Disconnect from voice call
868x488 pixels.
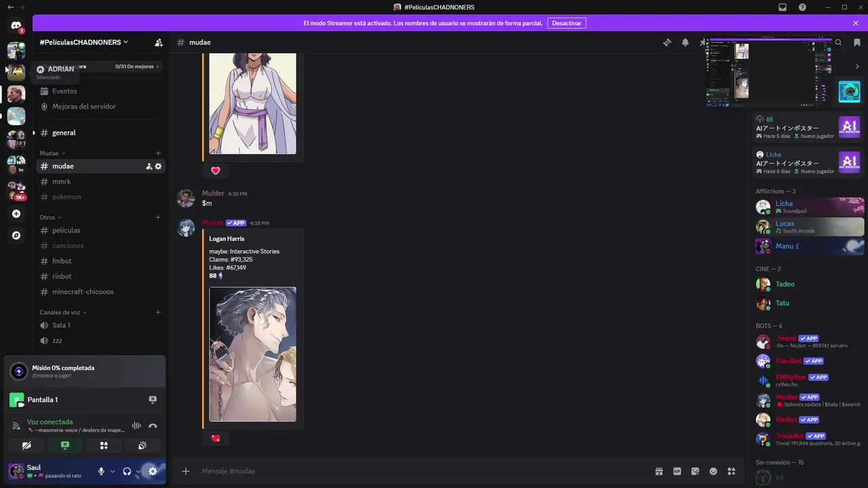(x=153, y=426)
